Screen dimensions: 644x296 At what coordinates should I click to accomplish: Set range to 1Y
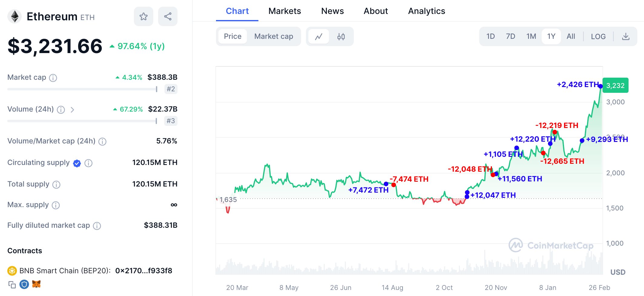[551, 36]
